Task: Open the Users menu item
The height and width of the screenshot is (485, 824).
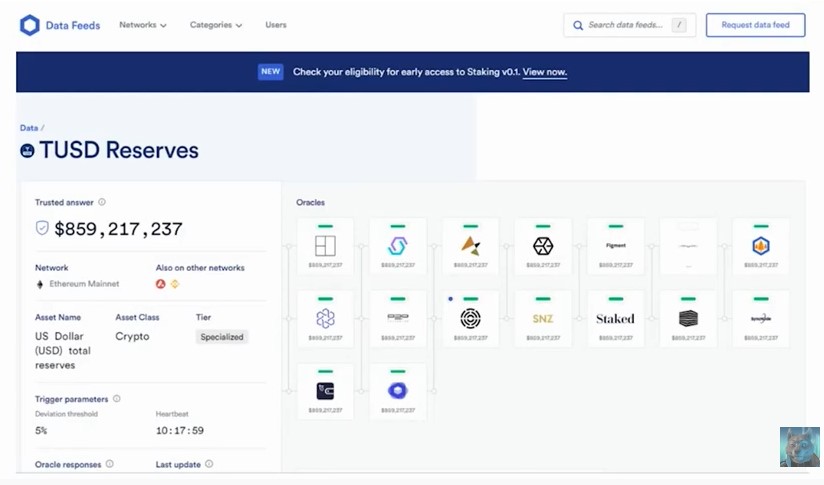Action: (x=276, y=25)
